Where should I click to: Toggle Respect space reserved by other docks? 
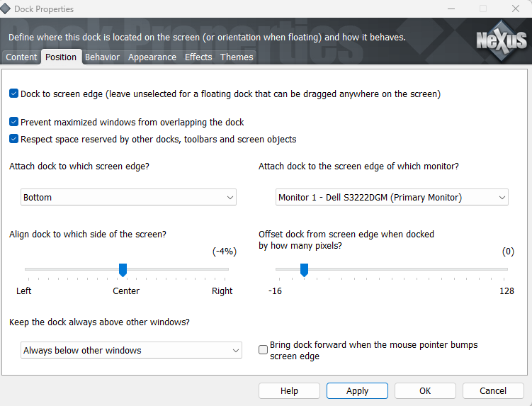point(14,139)
